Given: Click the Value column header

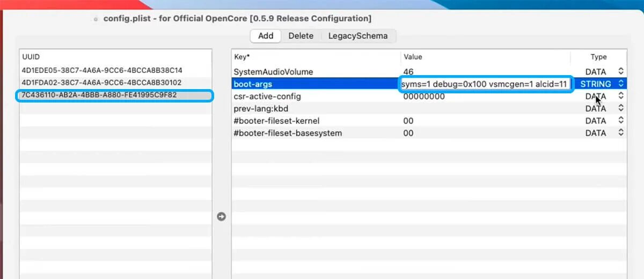Looking at the screenshot, I should [413, 56].
